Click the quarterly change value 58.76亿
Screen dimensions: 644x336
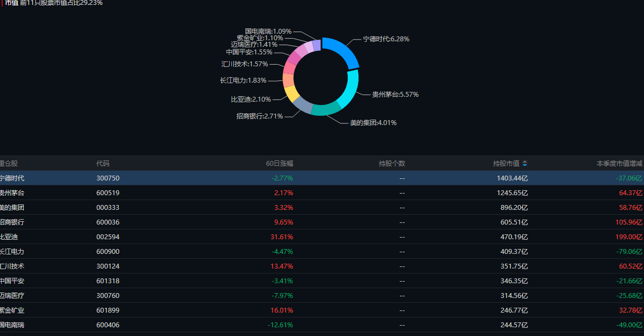click(x=630, y=208)
